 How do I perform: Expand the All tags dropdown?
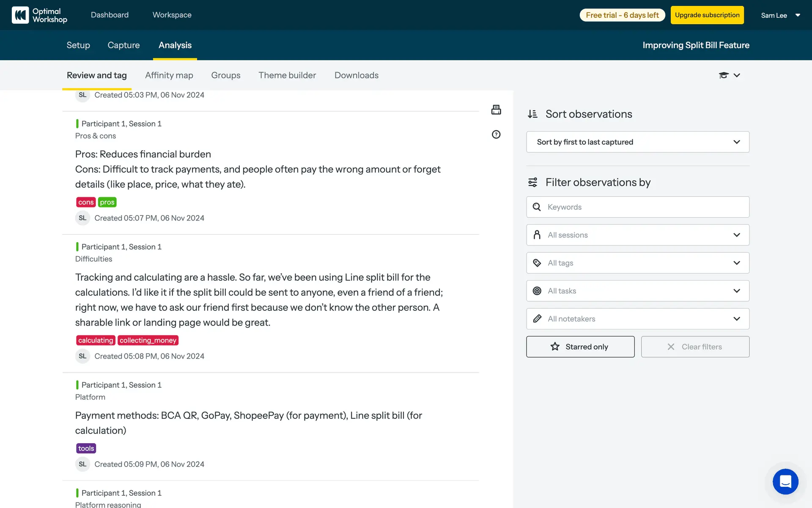637,263
